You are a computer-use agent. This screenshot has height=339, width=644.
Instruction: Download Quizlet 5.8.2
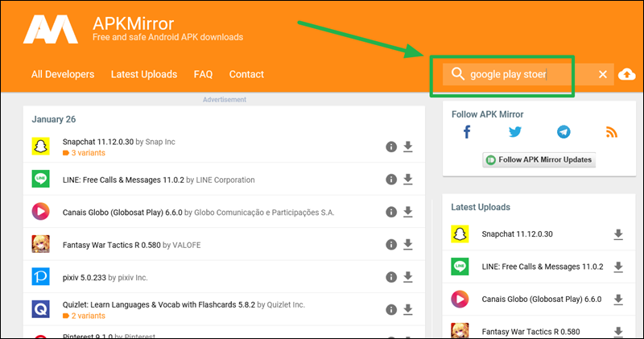[x=408, y=310]
